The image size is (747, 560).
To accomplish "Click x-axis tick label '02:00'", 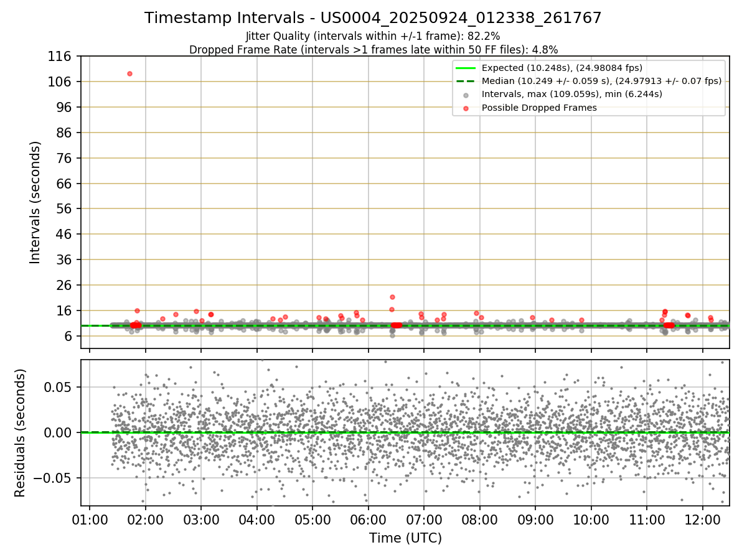I will (145, 520).
